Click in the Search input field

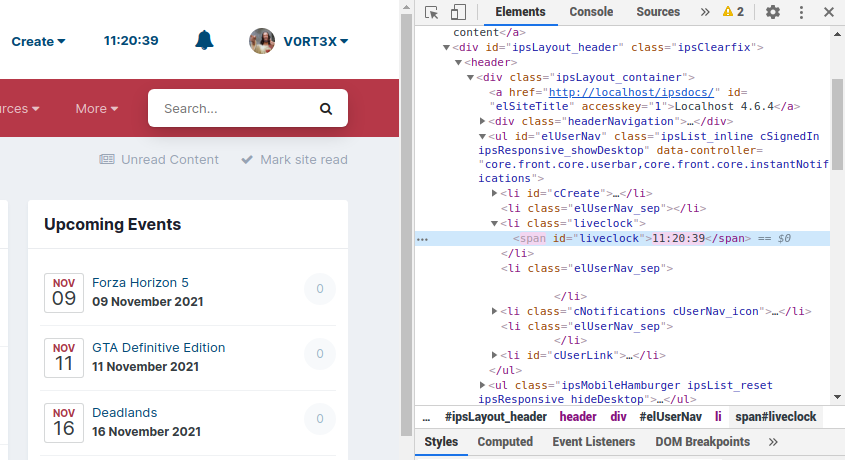pyautogui.click(x=235, y=109)
